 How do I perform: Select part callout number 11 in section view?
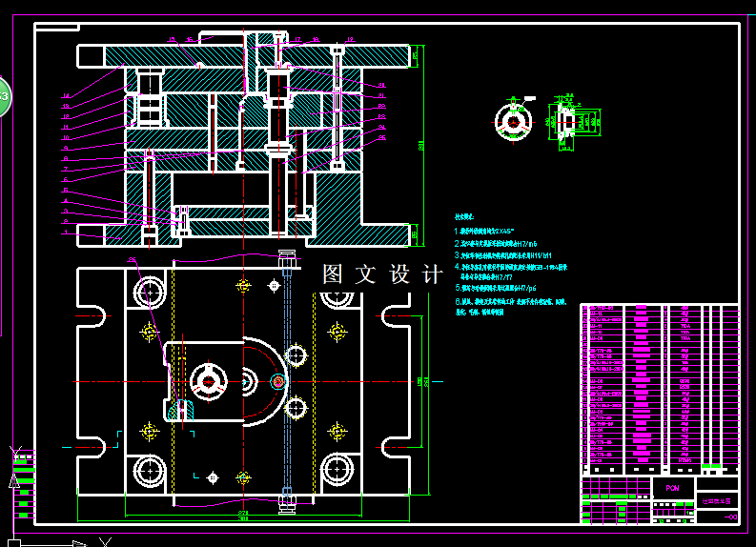pos(66,127)
